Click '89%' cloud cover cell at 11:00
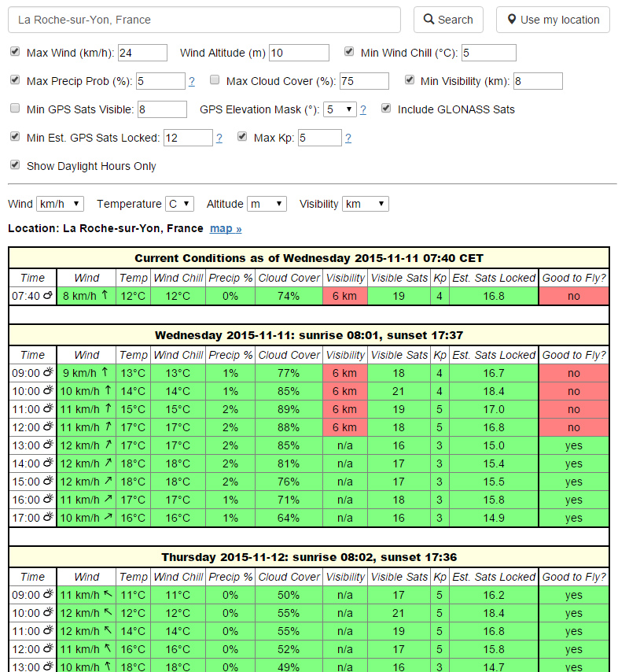Screen dimensions: 618x672 (289, 409)
